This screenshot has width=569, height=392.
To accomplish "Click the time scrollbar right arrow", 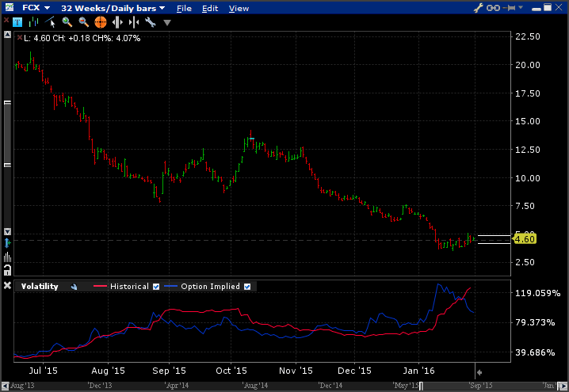I will (x=563, y=386).
